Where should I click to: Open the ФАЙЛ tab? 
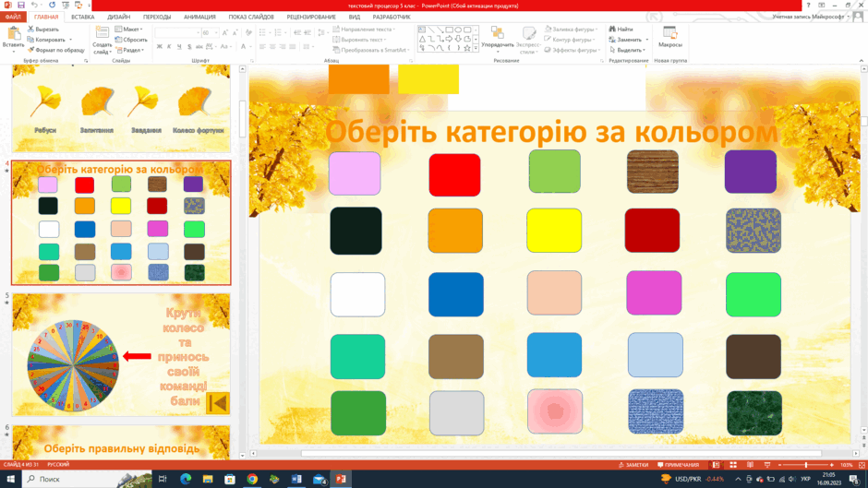pyautogui.click(x=13, y=17)
